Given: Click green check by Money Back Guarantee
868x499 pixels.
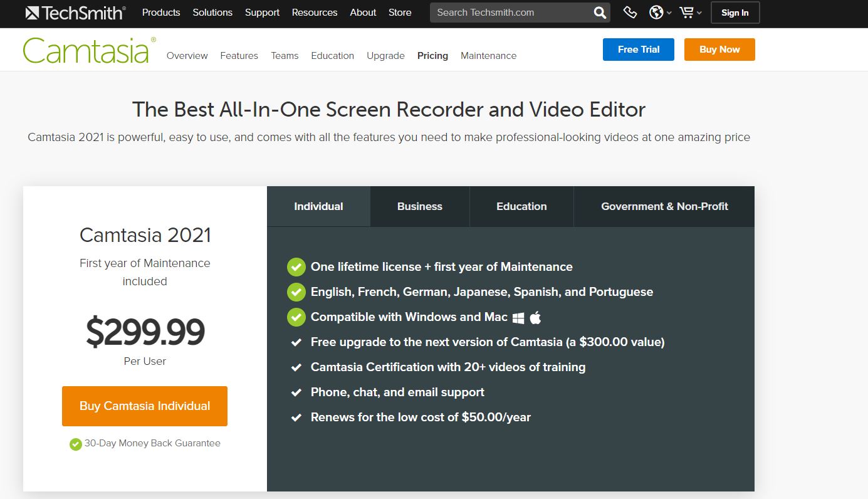Looking at the screenshot, I should click(76, 444).
